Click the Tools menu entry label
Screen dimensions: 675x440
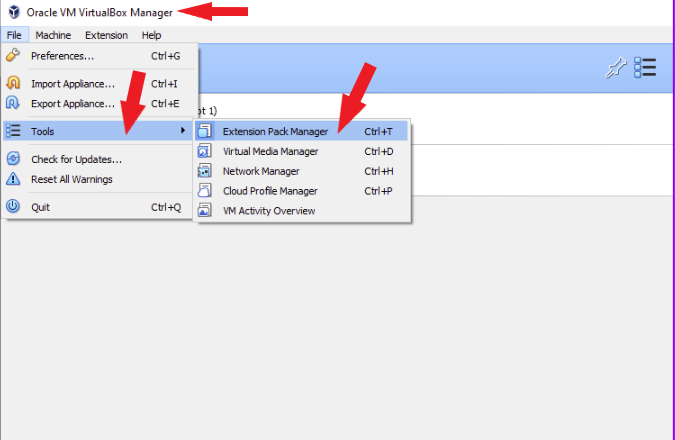click(x=42, y=131)
